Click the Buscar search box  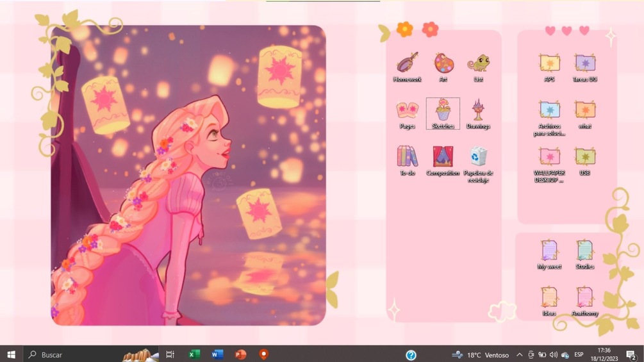pos(92,354)
